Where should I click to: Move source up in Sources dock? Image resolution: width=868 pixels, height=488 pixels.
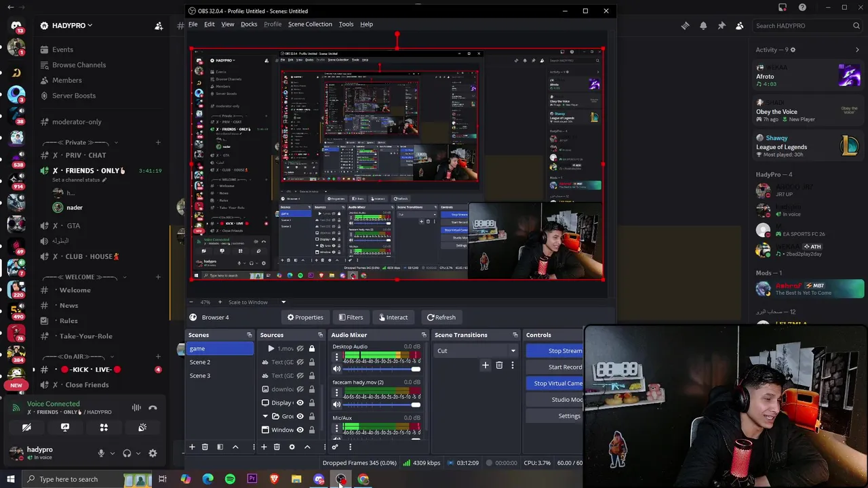click(307, 447)
